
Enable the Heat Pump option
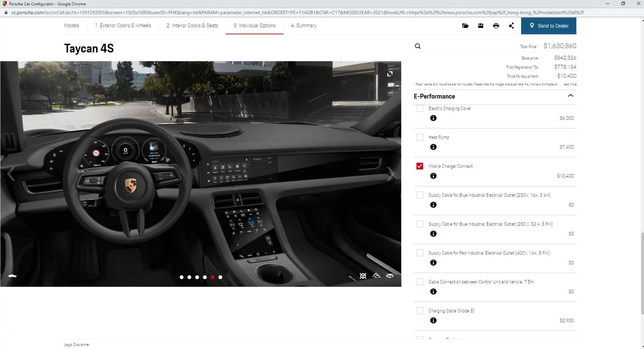pyautogui.click(x=420, y=137)
